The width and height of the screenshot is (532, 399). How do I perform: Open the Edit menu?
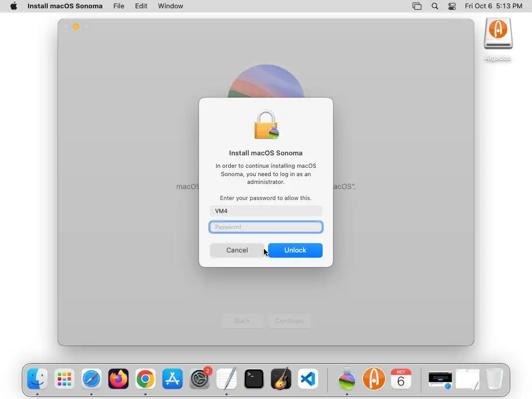point(141,6)
